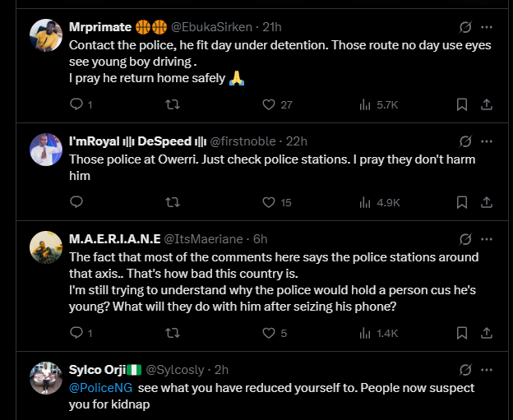The width and height of the screenshot is (513, 420).
Task: Open more options on M.A.E.R.I.A.N.E's tweet
Action: (488, 238)
